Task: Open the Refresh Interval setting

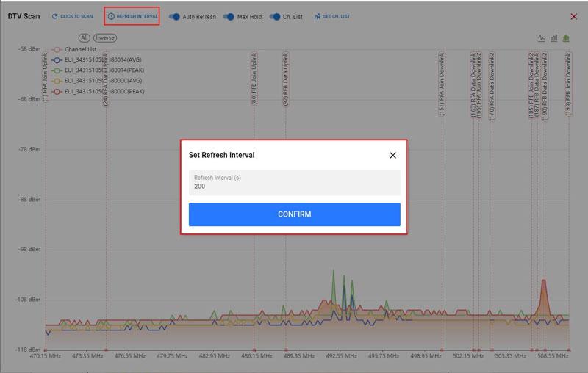Action: point(132,16)
